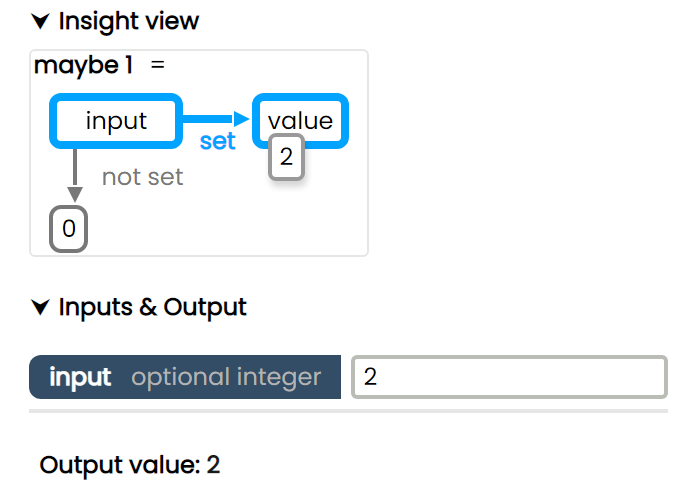Click the divider line below the input row

348,411
